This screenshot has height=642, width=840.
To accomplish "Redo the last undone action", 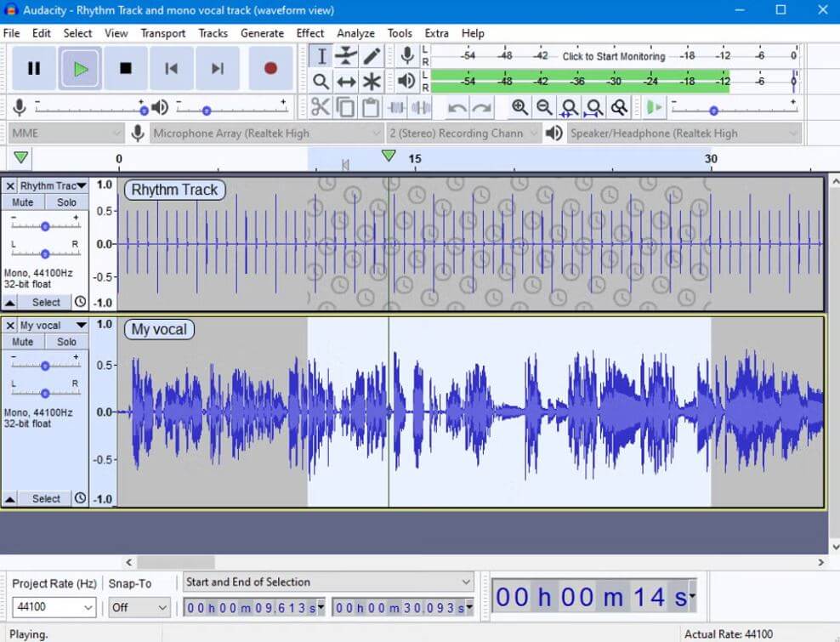I will (x=482, y=108).
